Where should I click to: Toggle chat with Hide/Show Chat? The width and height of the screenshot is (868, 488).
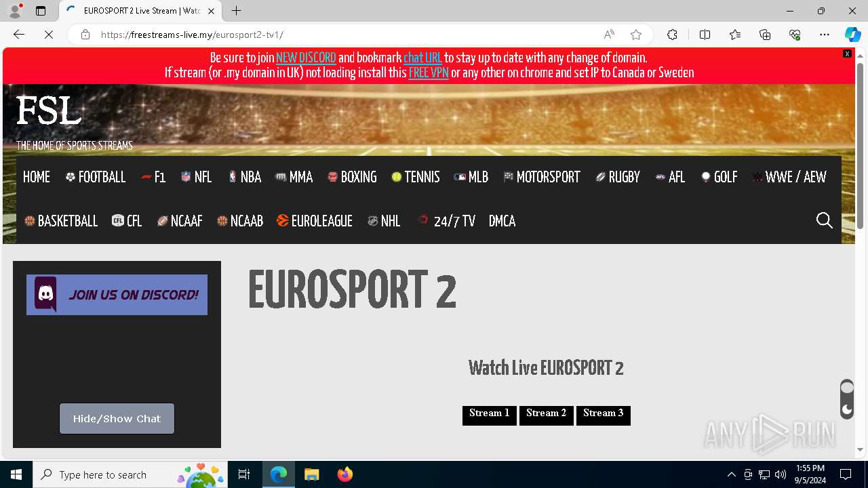(x=117, y=419)
